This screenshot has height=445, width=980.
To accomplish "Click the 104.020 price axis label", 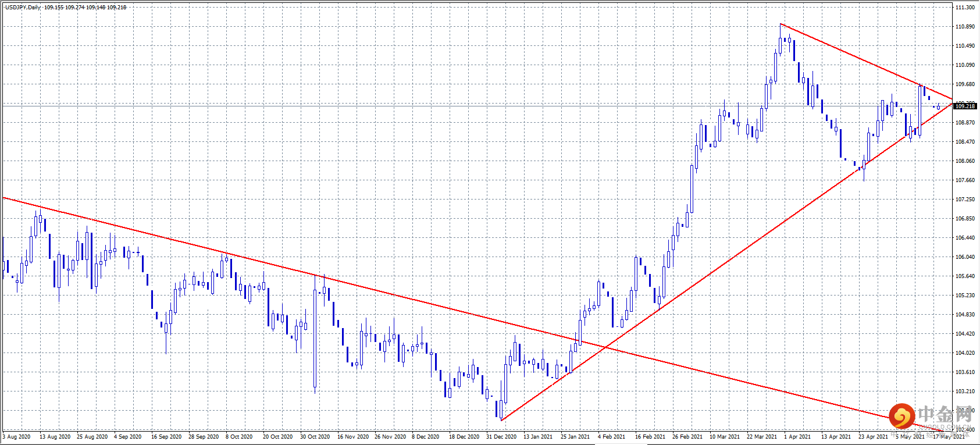I will pos(965,353).
